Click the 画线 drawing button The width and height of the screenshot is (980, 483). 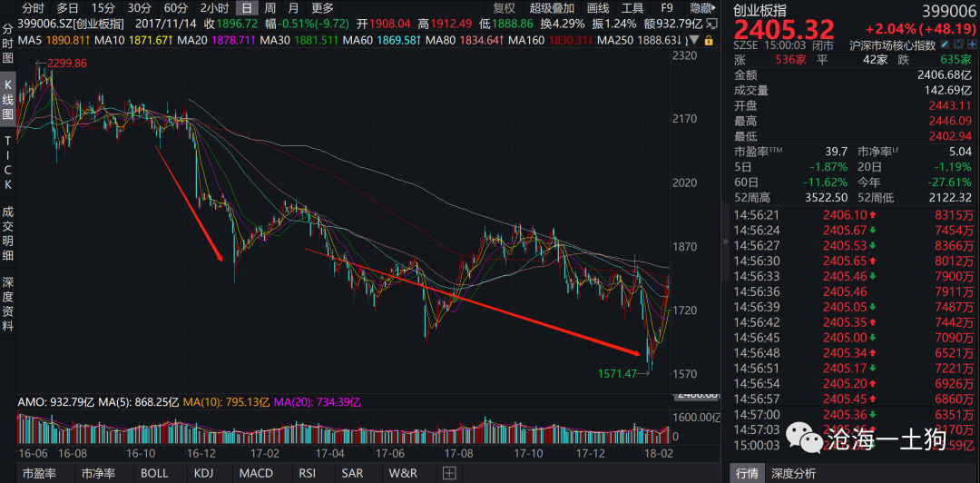(x=597, y=8)
